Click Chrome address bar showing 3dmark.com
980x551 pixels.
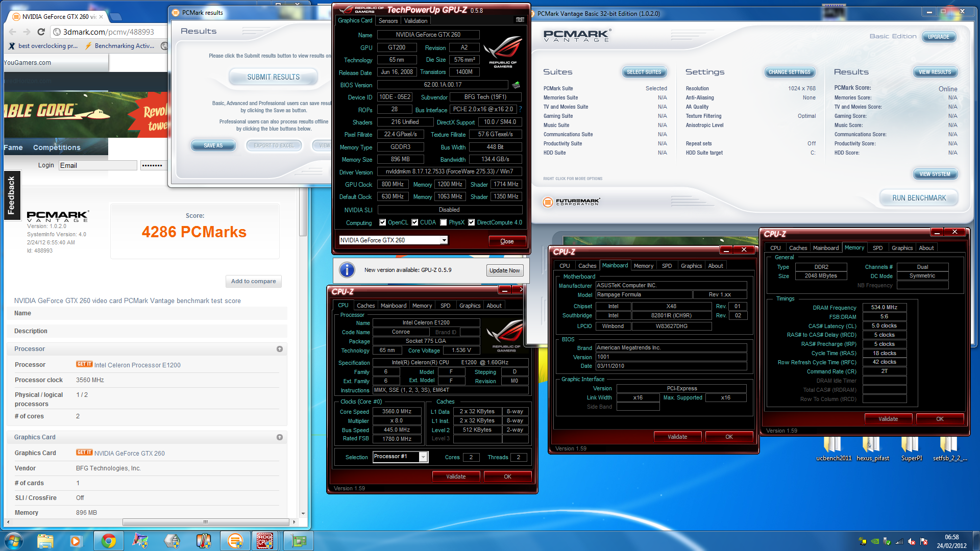pos(108,32)
